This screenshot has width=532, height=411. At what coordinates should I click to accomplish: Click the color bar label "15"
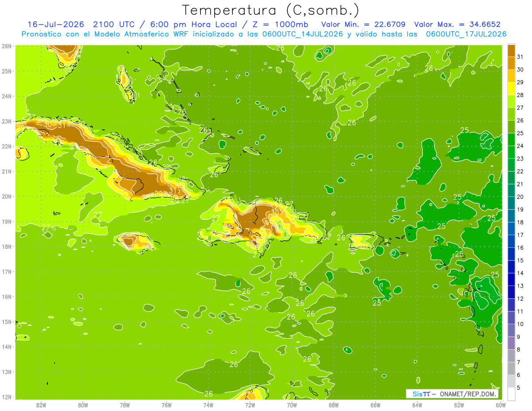point(520,260)
